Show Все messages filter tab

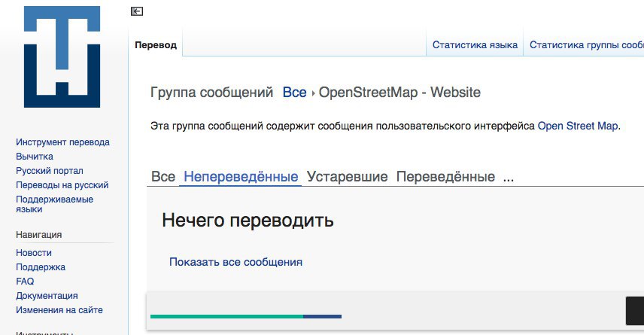pos(163,177)
